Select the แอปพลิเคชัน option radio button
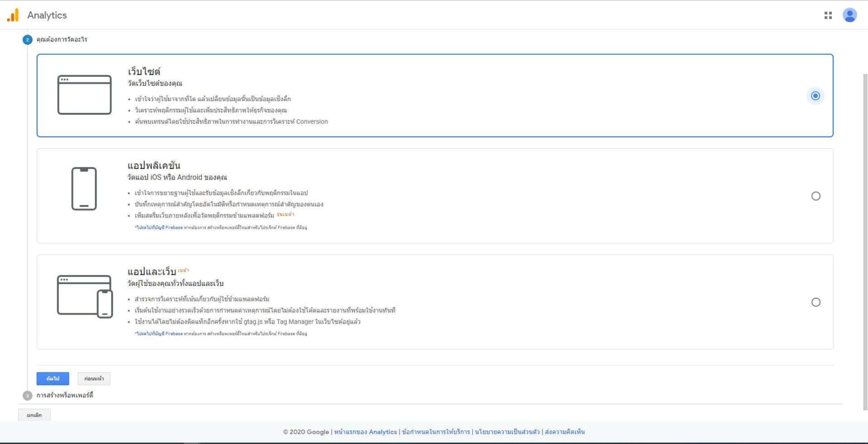Screen dimensions: 868x444 (x=816, y=196)
